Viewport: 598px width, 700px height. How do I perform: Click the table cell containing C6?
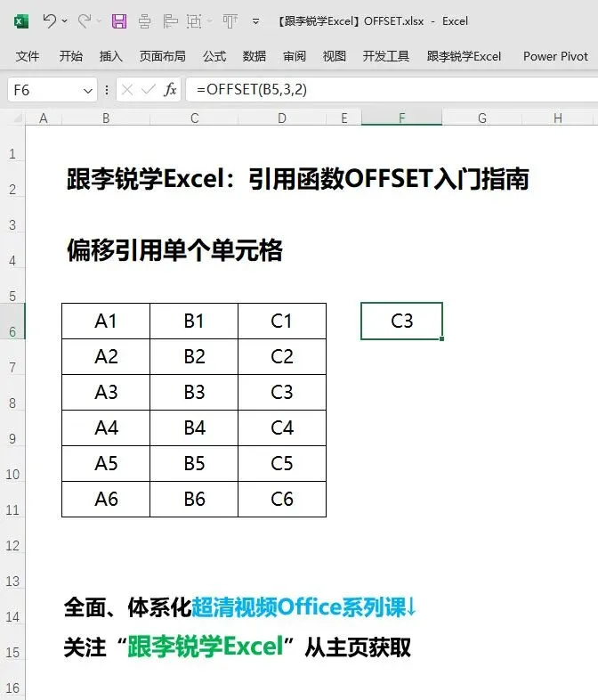click(282, 499)
